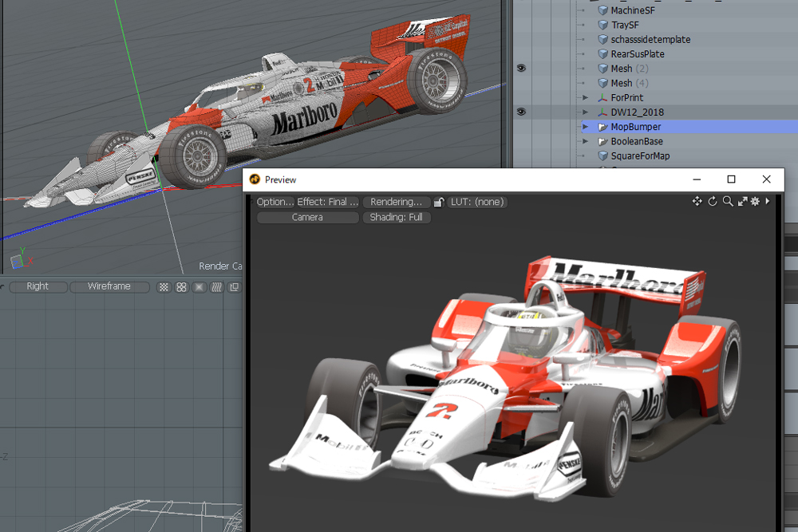Minimize the Preview window
This screenshot has width=798, height=532.
[697, 179]
